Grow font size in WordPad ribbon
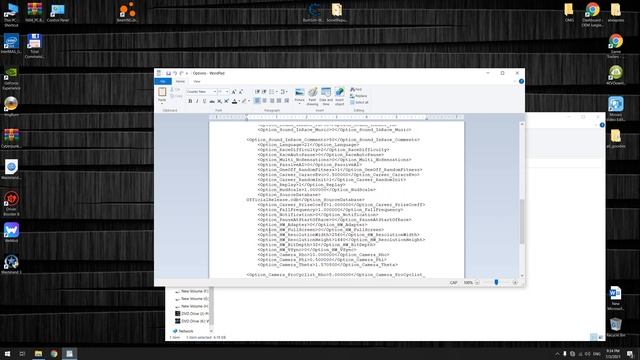 (234, 92)
